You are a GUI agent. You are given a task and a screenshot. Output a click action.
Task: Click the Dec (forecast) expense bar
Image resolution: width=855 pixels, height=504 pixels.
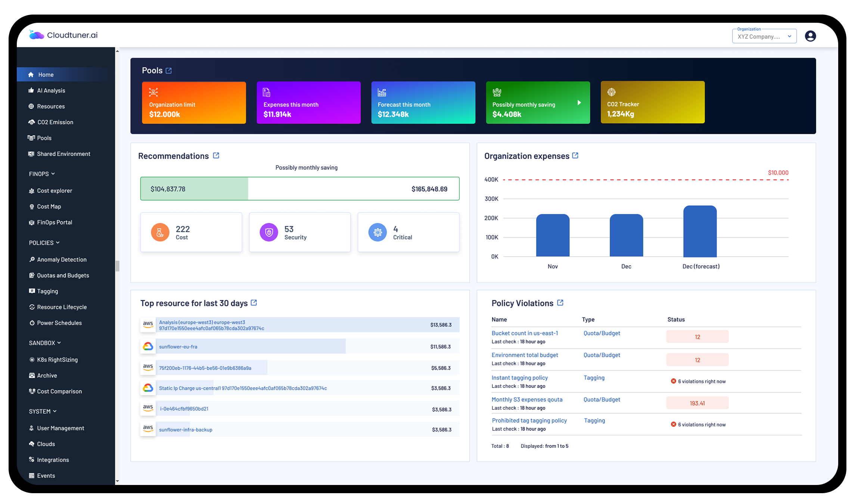(x=700, y=231)
